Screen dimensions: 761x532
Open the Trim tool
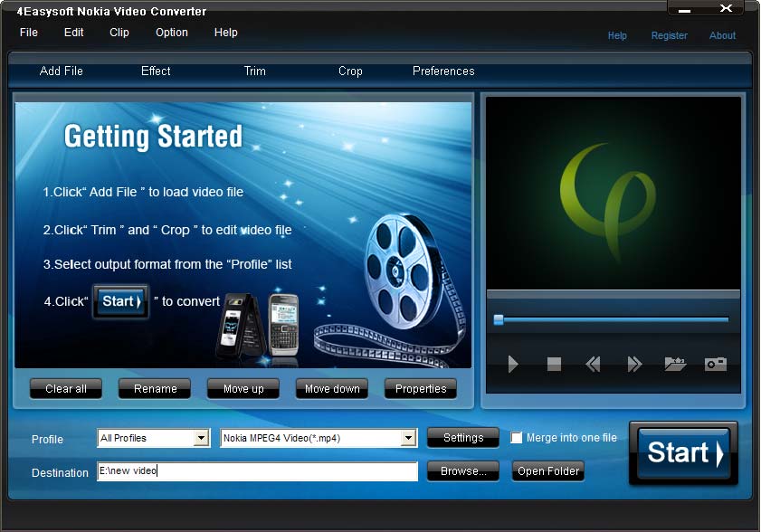[253, 71]
